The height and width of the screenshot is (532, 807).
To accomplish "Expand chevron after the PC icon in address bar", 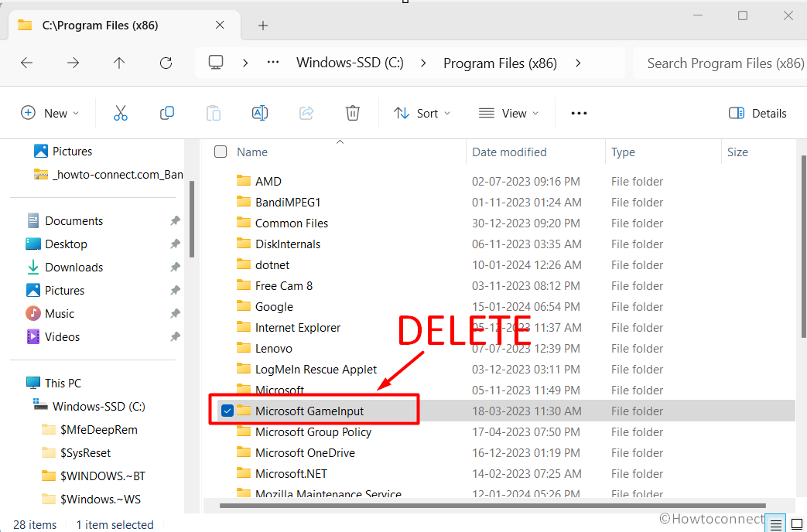I will point(245,63).
